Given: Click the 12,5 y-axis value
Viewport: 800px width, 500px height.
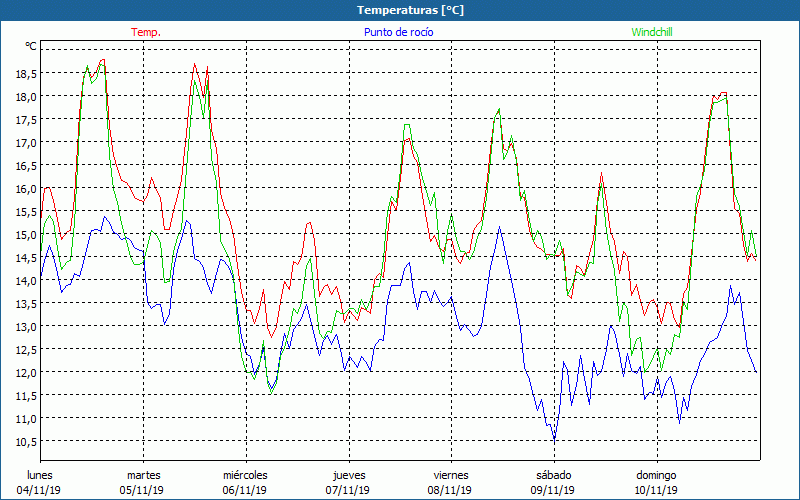Looking at the screenshot, I should point(26,349).
